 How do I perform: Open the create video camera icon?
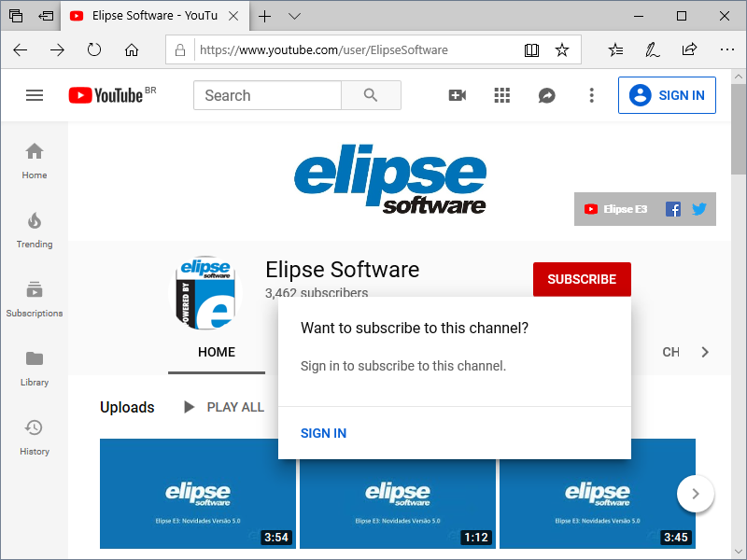click(x=458, y=95)
